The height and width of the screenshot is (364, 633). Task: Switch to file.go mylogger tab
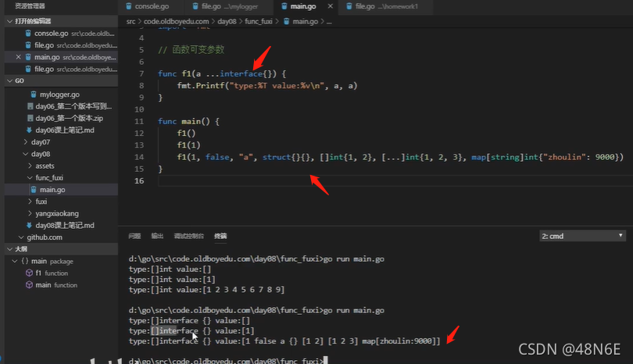(229, 6)
